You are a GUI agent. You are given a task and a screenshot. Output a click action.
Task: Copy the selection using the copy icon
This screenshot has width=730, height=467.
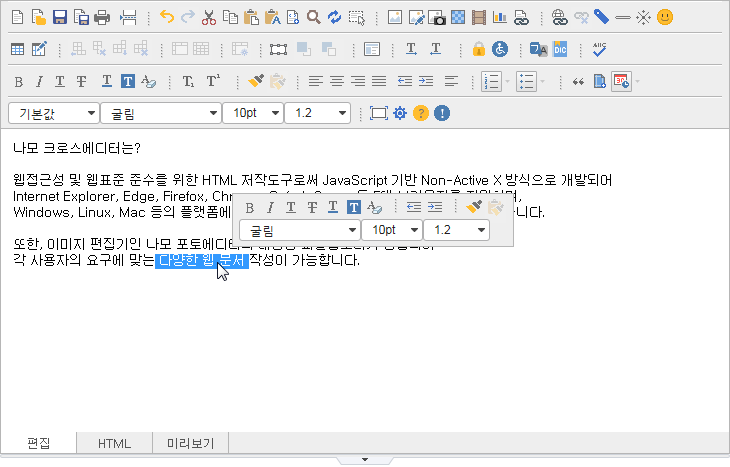point(230,18)
